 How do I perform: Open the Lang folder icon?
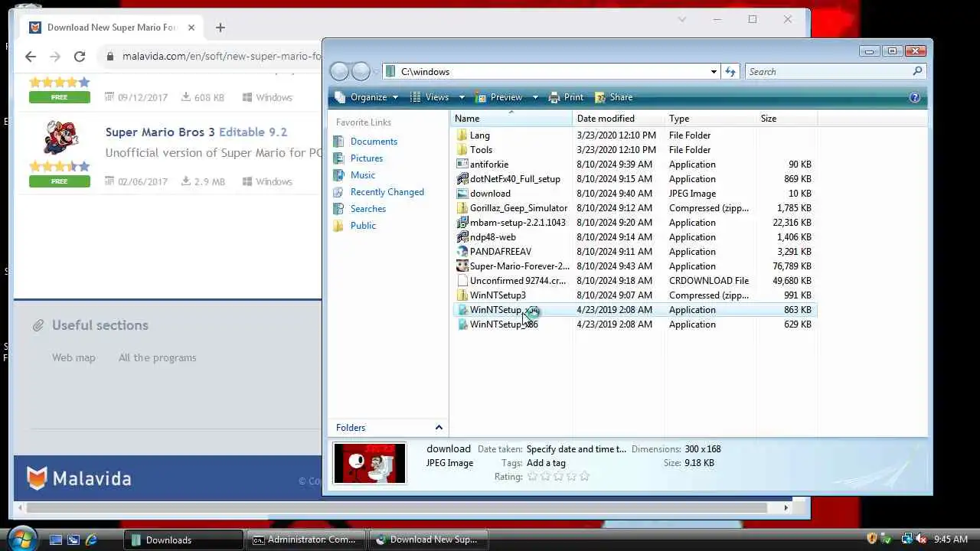[x=462, y=135]
